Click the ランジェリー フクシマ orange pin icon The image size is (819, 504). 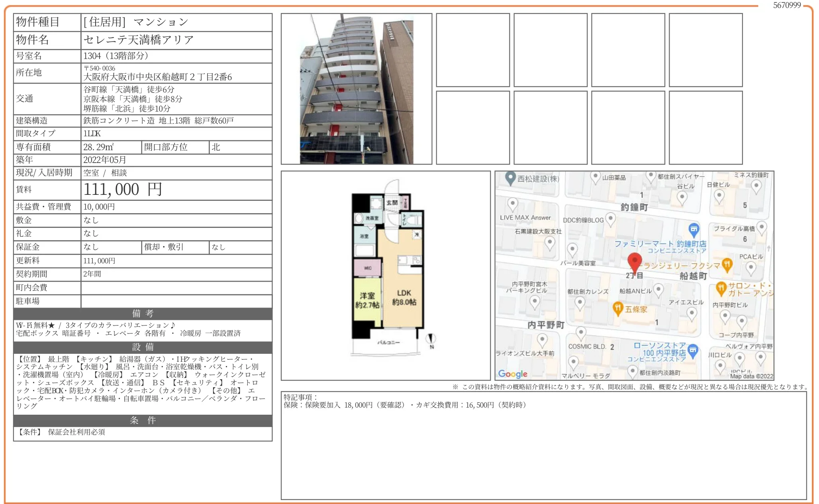click(727, 264)
